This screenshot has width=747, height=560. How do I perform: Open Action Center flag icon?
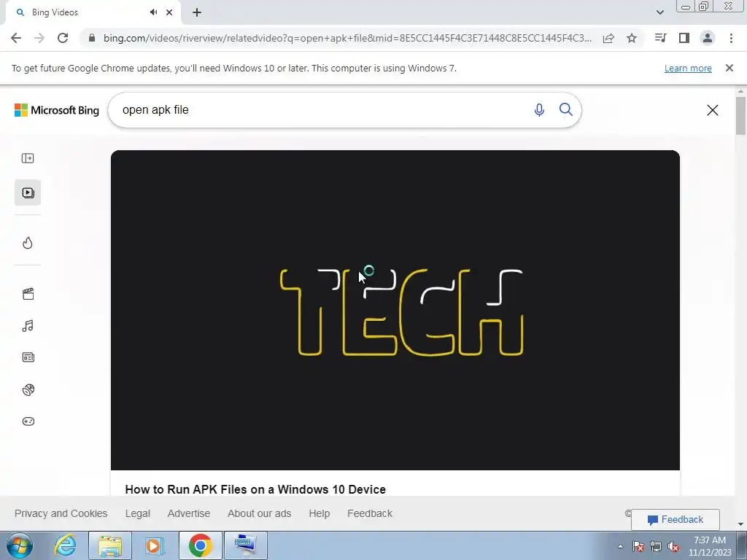(638, 546)
